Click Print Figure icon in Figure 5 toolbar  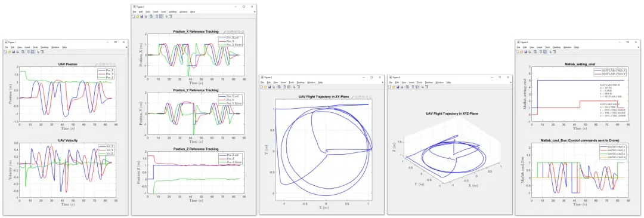coord(530,52)
